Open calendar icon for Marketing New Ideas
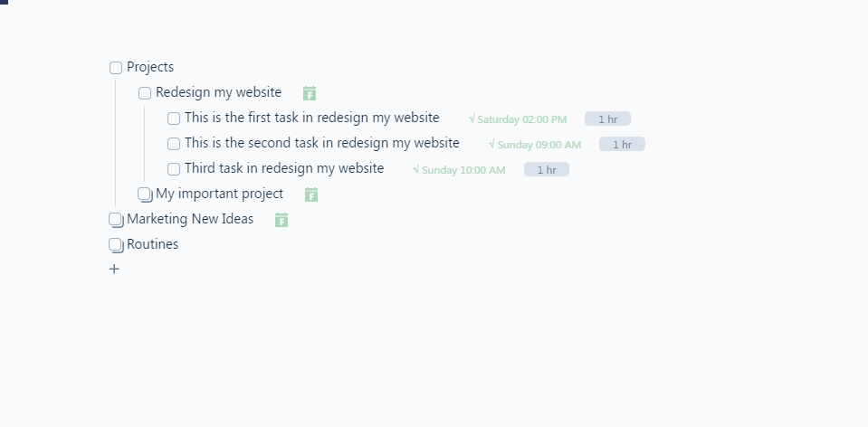The image size is (868, 427). (281, 220)
